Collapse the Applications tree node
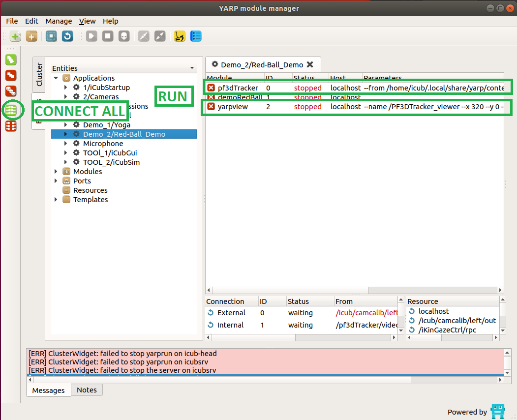 tap(56, 78)
